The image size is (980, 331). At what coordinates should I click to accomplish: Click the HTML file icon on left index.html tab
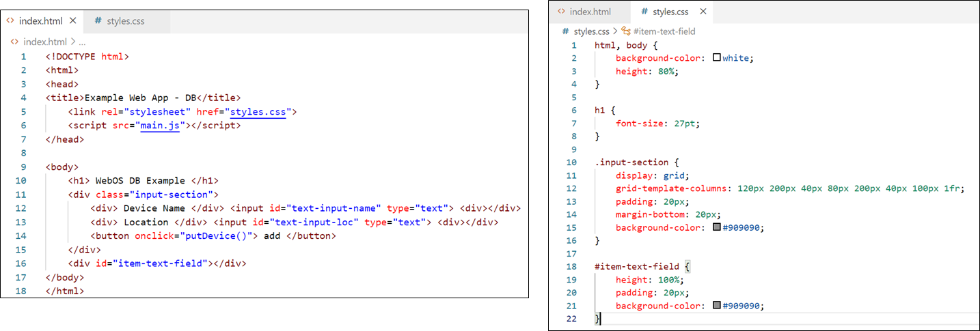point(10,21)
